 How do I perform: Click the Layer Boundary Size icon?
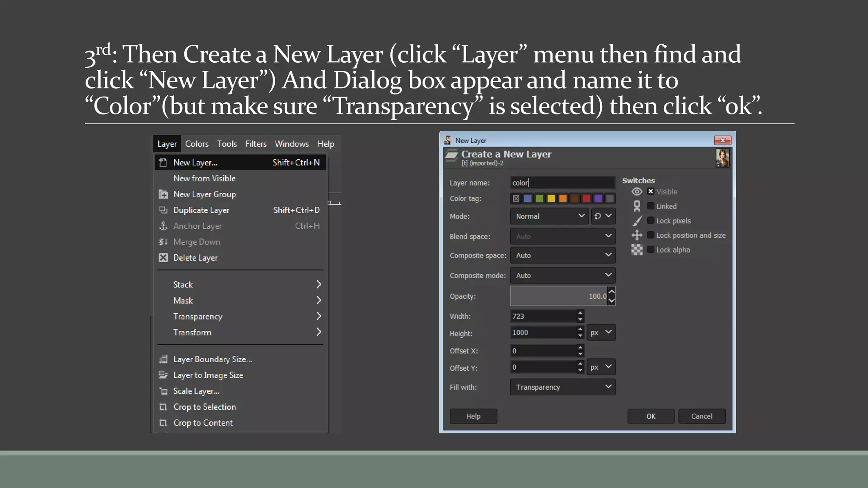163,359
